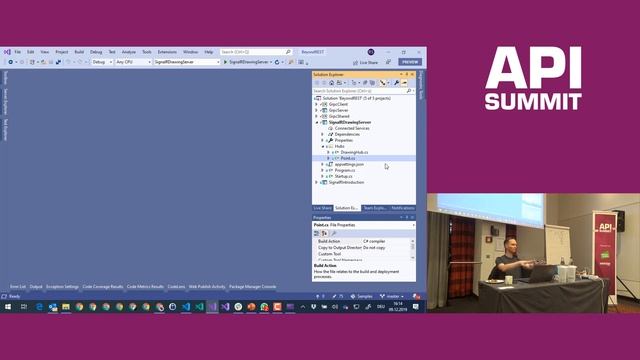Image resolution: width=640 pixels, height=360 pixels.
Task: Click the Property Pages wrench in Properties panel
Action: [334, 233]
